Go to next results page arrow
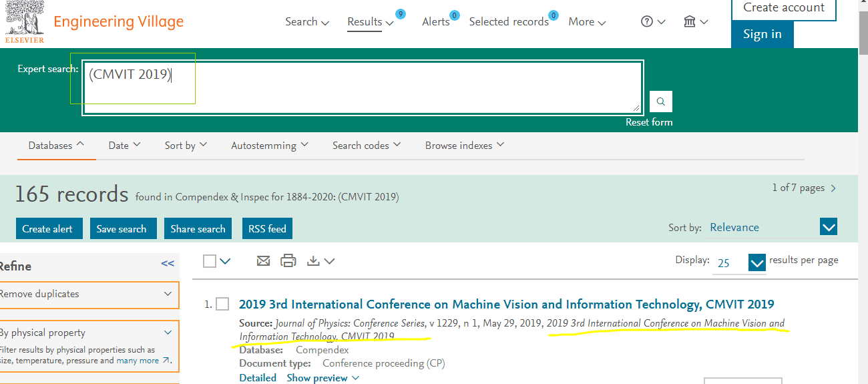This screenshot has width=868, height=384. pyautogui.click(x=833, y=188)
